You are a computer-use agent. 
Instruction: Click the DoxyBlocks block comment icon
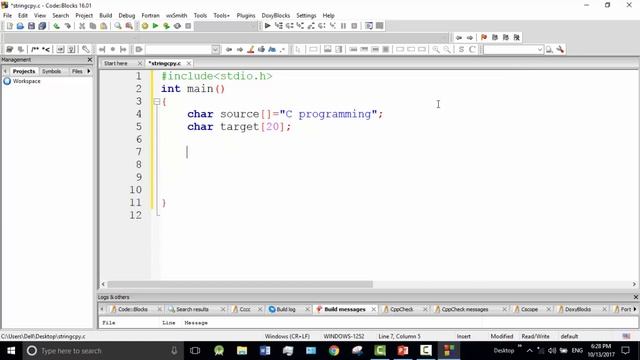[35, 49]
